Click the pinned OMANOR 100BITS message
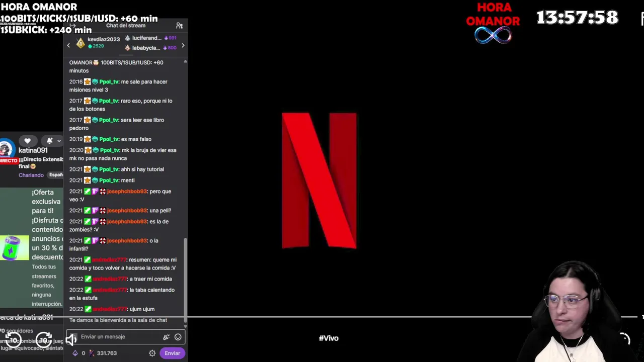This screenshot has height=362, width=644. [x=116, y=66]
